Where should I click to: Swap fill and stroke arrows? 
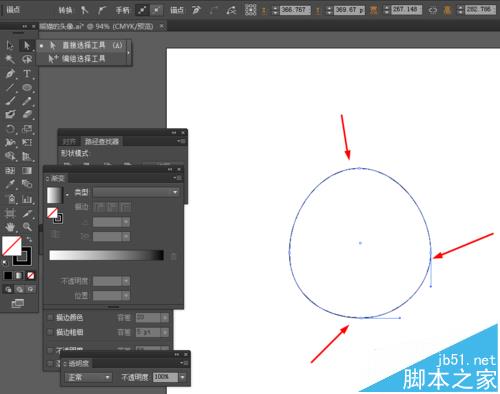[29, 239]
